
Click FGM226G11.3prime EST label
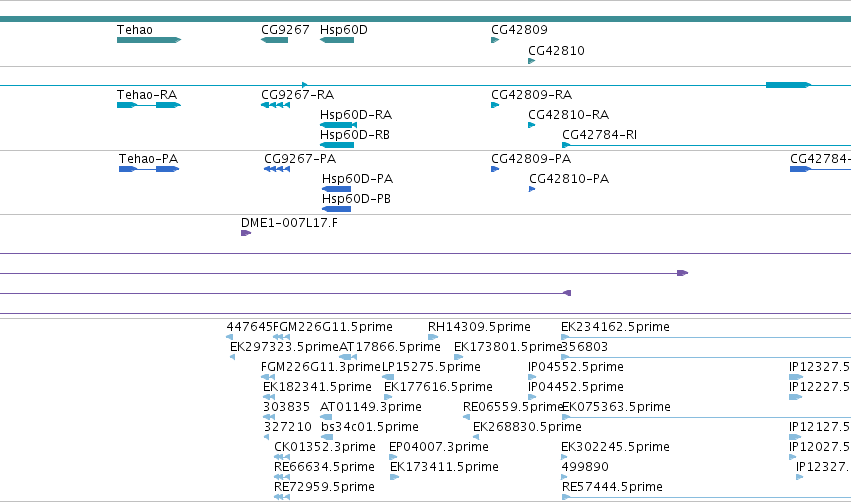[321, 367]
